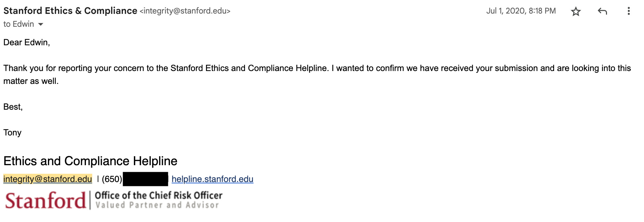The width and height of the screenshot is (644, 222).
Task: Click the "Best," closing line
Action: point(13,107)
